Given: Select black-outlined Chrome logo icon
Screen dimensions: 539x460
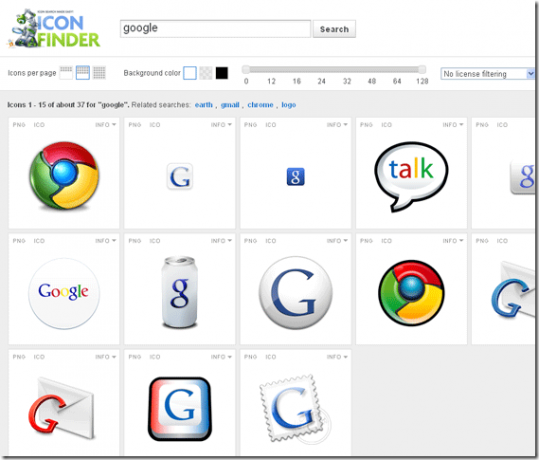Looking at the screenshot, I should 411,293.
